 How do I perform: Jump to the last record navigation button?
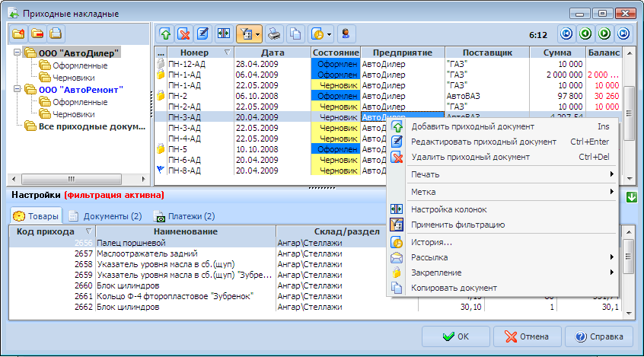coord(623,34)
